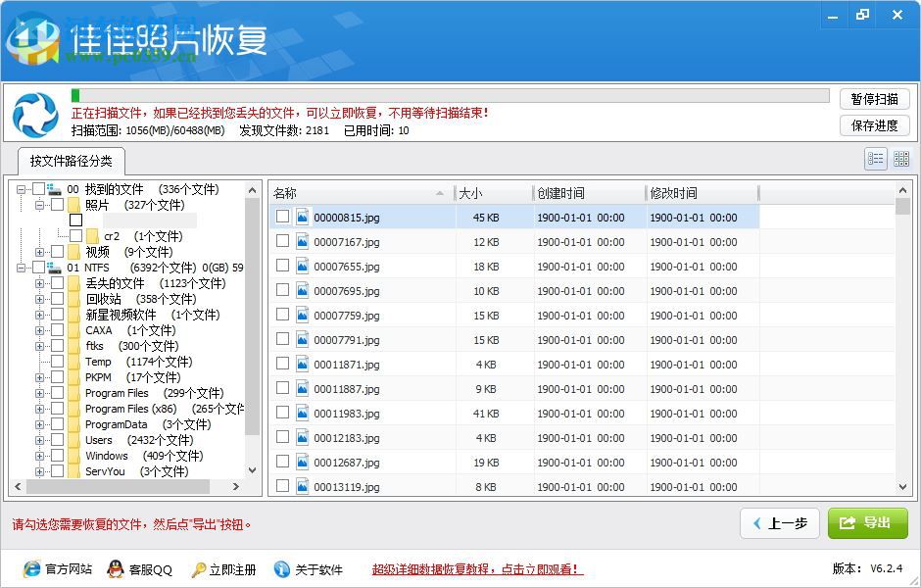
Task: Click the 暂停扫描 button
Action: click(873, 99)
